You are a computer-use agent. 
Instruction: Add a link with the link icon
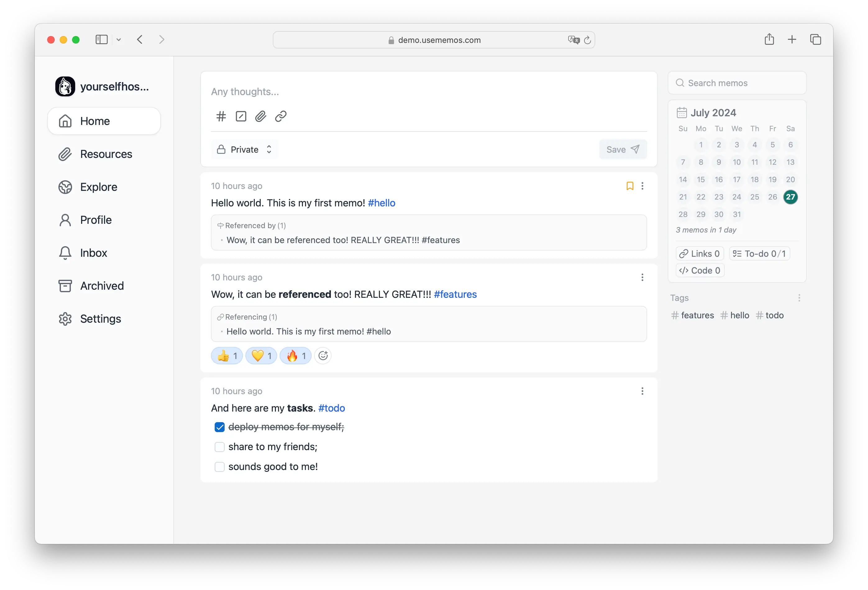[x=280, y=116]
